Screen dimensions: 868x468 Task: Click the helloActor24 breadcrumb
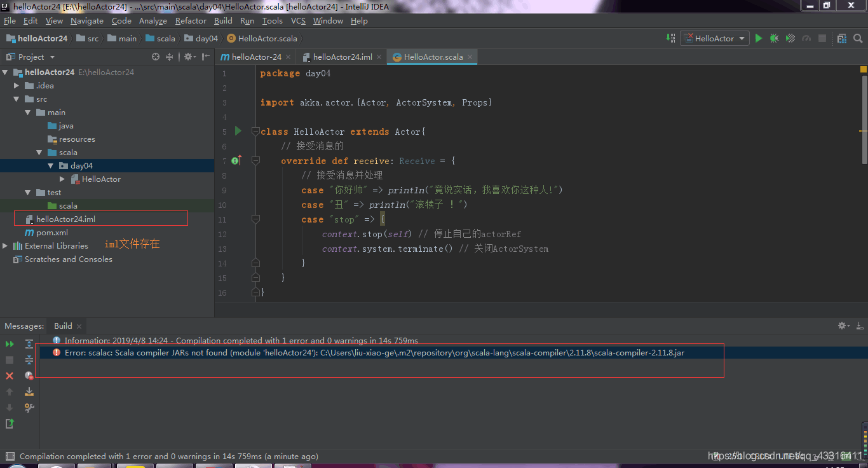pyautogui.click(x=37, y=38)
